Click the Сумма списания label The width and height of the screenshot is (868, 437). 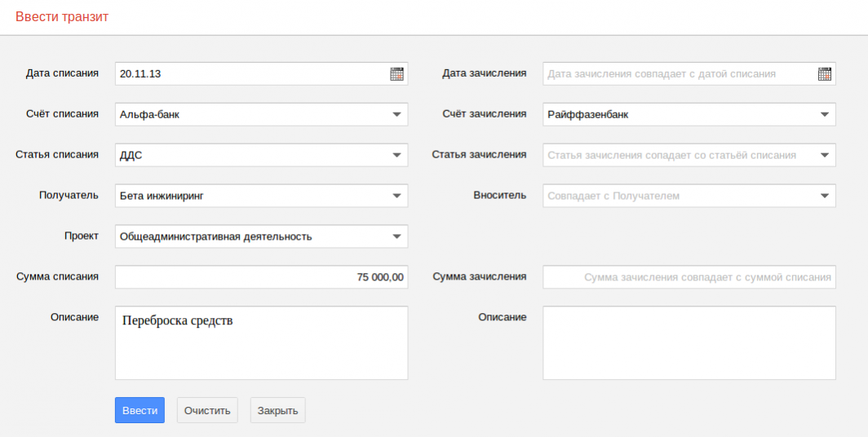(x=57, y=276)
